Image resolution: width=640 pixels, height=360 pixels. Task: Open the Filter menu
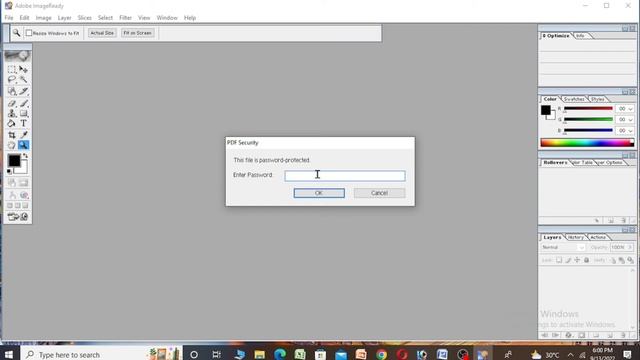click(x=125, y=18)
